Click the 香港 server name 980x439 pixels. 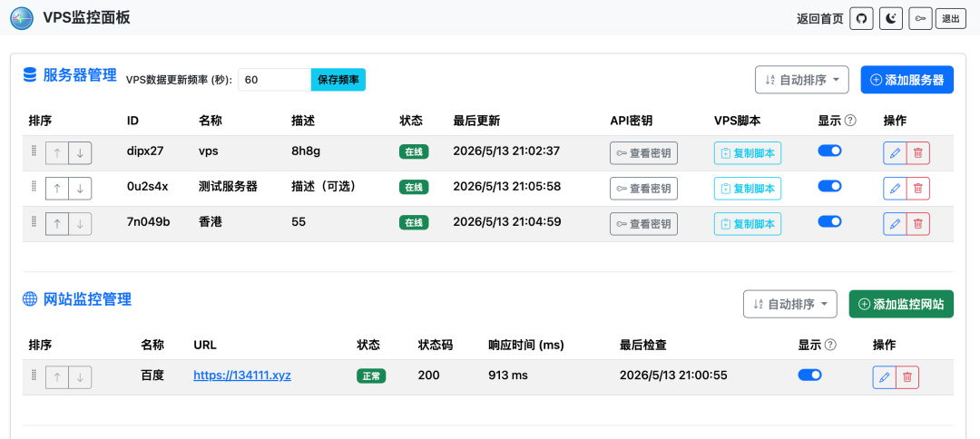click(211, 221)
